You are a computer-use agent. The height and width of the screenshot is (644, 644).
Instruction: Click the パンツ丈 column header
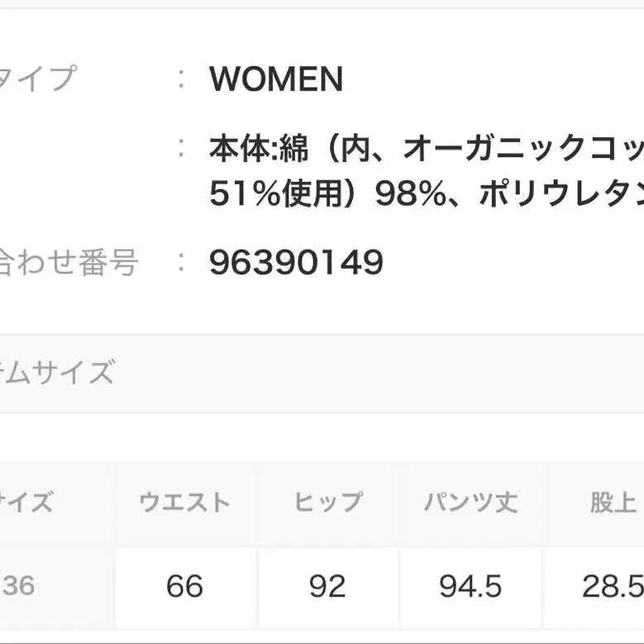[470, 502]
